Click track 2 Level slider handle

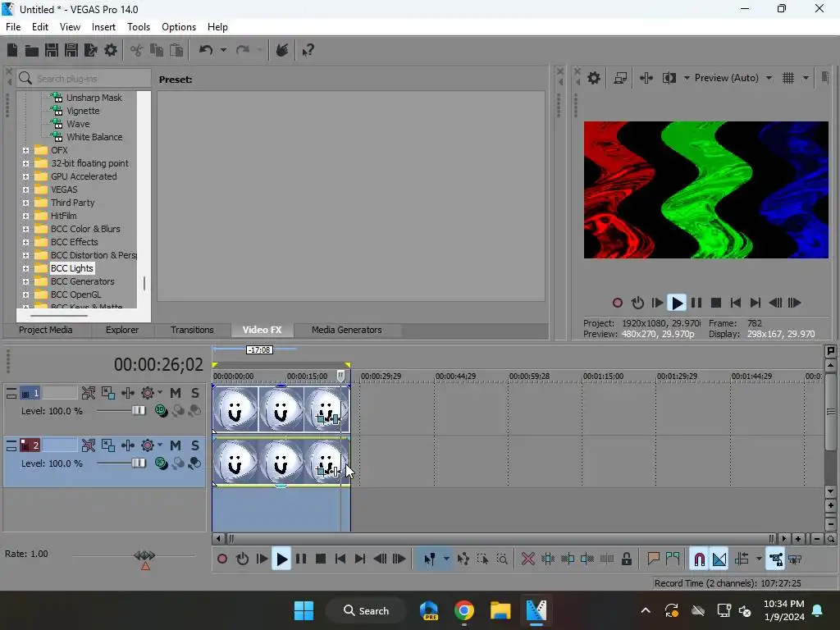point(138,463)
